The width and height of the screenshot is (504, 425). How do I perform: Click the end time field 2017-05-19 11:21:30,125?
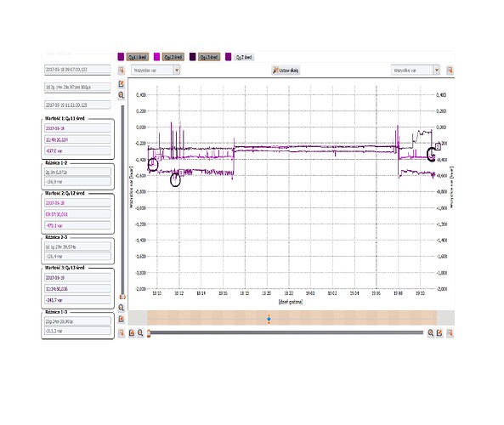pos(77,105)
